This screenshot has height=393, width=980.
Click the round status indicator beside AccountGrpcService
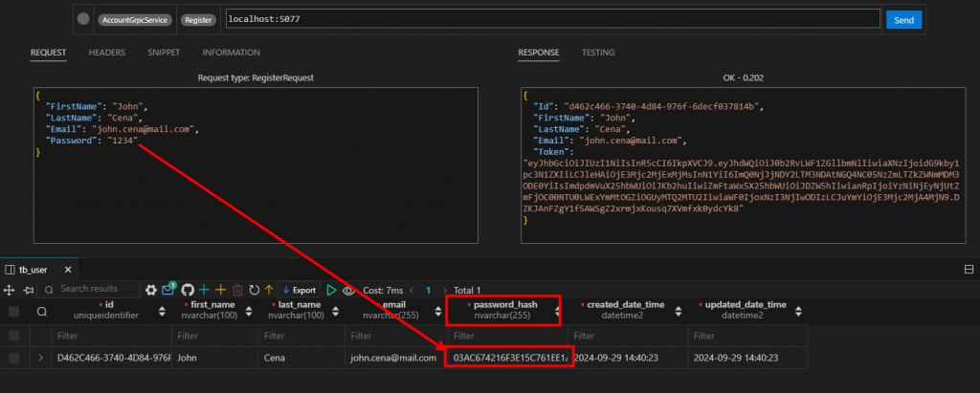click(83, 19)
